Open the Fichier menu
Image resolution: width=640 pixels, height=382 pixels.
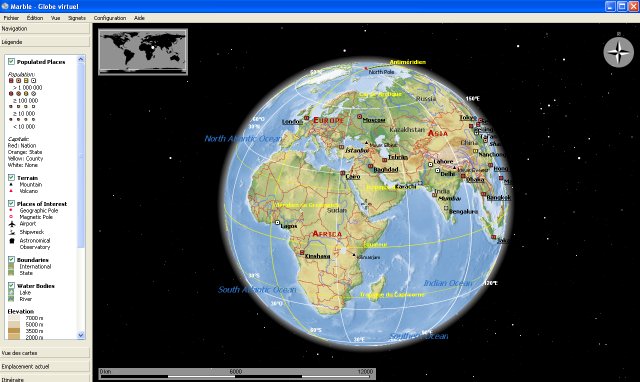11,18
